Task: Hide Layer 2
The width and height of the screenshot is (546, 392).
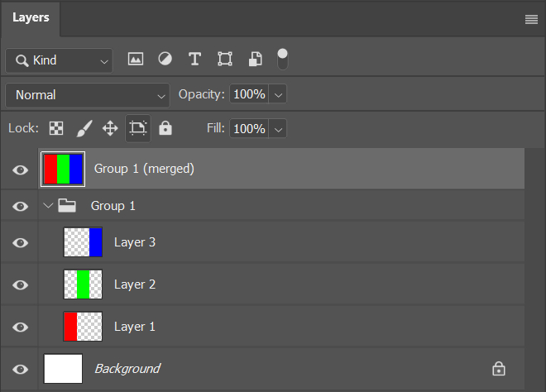Action: tap(20, 284)
